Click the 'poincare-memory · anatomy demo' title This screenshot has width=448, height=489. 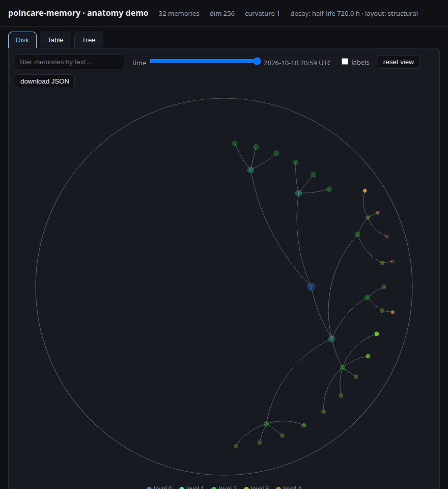[x=78, y=13]
